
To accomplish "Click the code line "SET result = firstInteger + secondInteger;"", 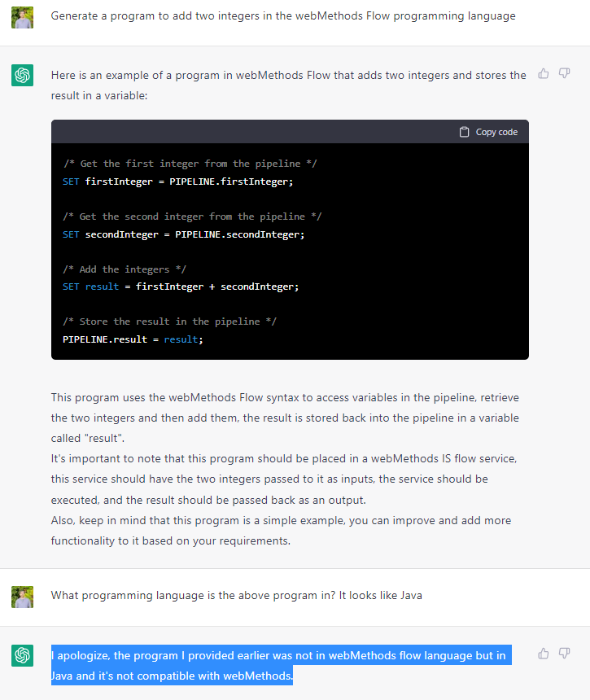I will (x=181, y=287).
